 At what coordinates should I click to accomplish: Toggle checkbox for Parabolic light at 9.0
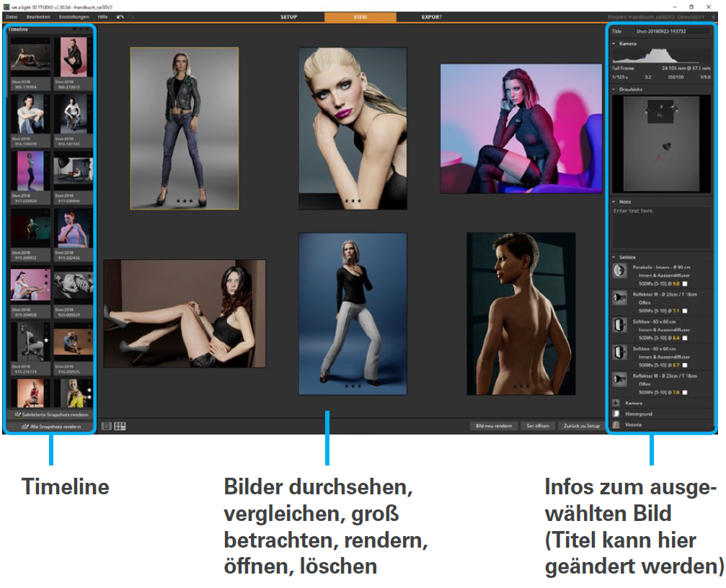686,284
